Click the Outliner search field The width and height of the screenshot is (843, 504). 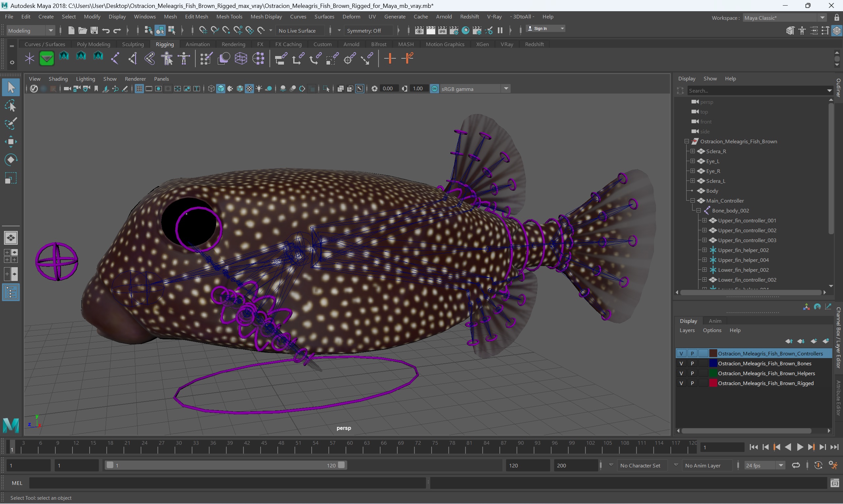(757, 90)
